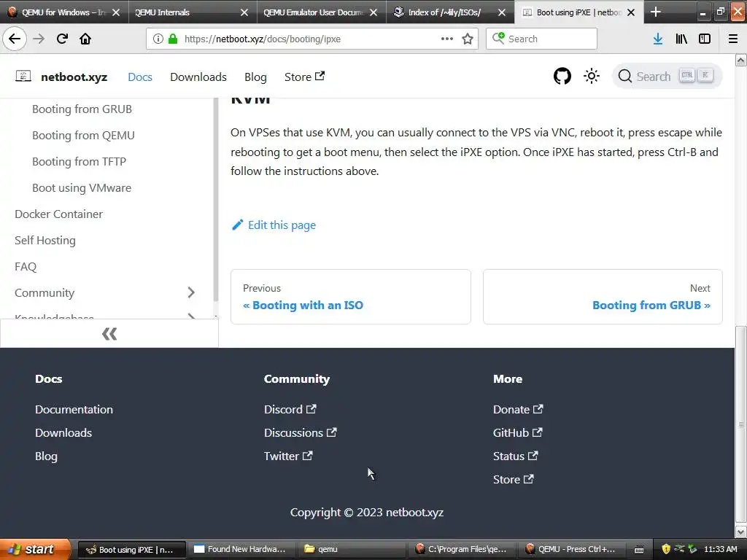Viewport: 747px width, 560px height.
Task: Open the library icon in toolbar
Action: [x=681, y=39]
